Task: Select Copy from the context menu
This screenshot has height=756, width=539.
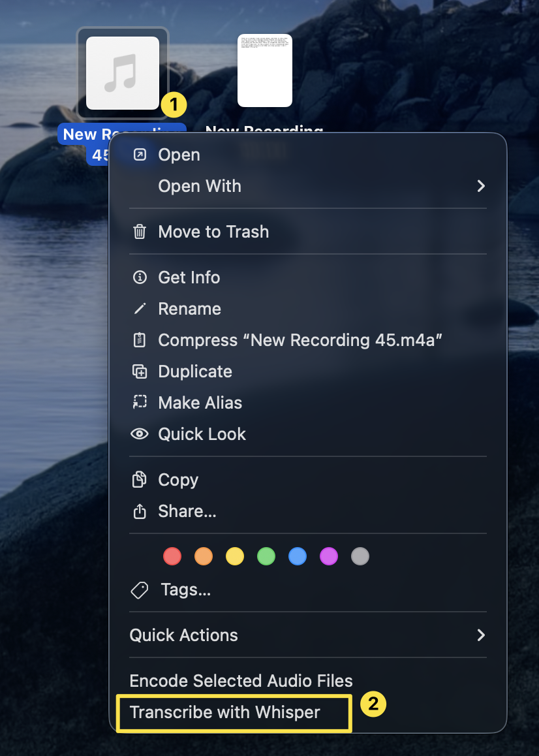Action: (x=177, y=480)
